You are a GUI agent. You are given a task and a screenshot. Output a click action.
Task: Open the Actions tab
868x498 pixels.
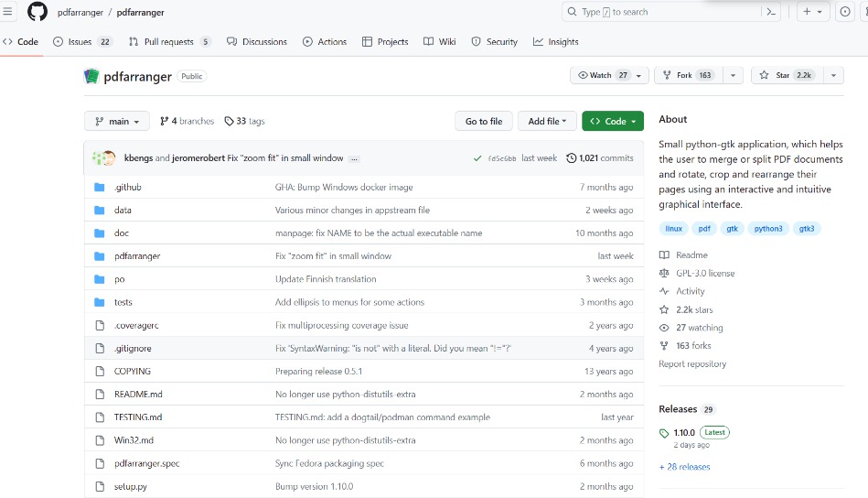pyautogui.click(x=325, y=42)
